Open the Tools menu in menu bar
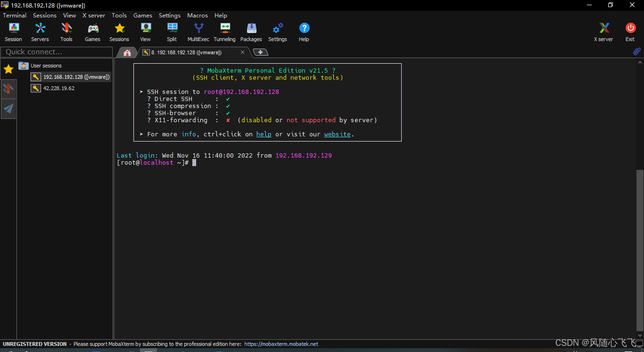Viewport: 644px width, 352px height. pos(119,15)
